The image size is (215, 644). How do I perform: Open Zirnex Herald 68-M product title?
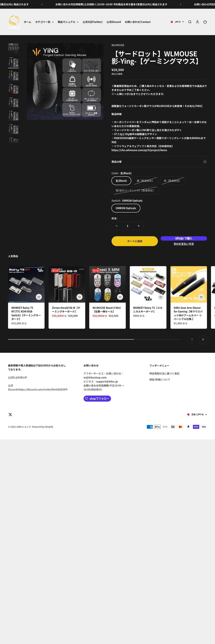coord(66,310)
